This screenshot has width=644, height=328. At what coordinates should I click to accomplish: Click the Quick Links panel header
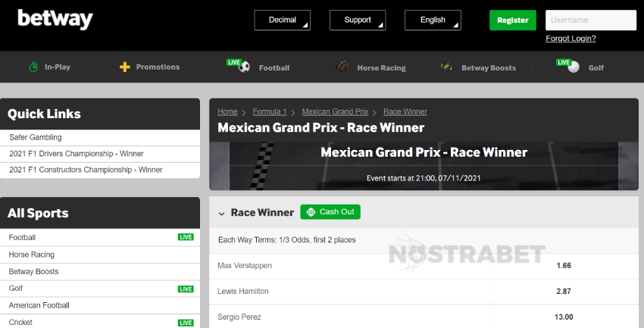[100, 114]
